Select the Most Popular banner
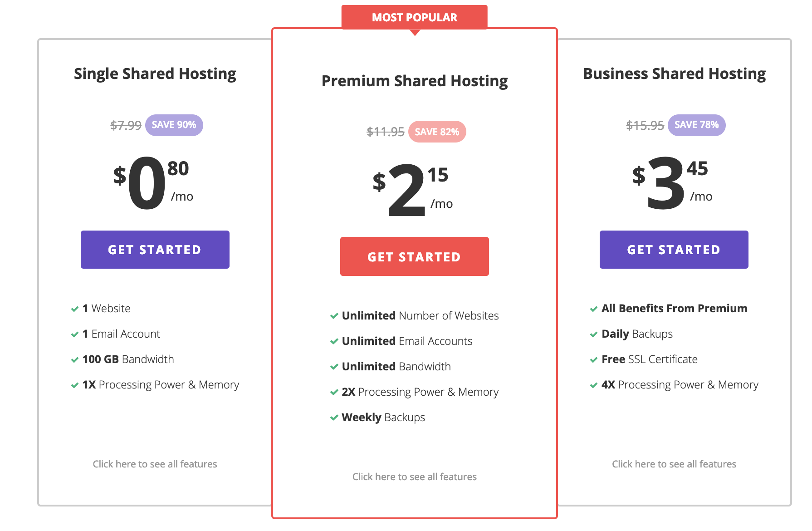 coord(414,17)
